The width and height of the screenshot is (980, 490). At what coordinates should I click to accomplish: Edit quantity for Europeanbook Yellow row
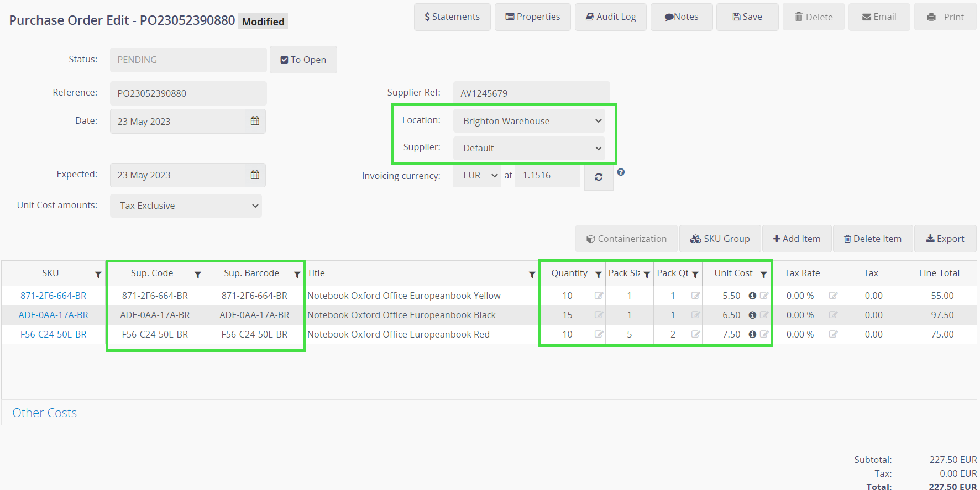[x=599, y=296]
